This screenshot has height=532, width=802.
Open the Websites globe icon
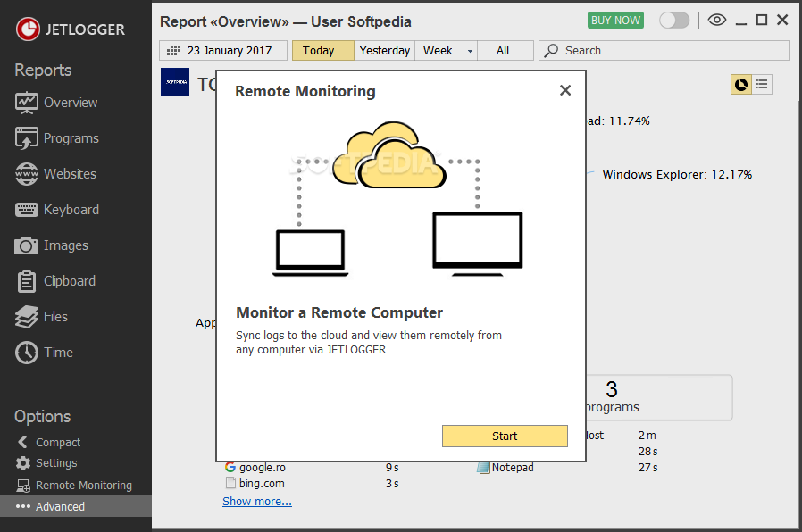click(x=26, y=174)
